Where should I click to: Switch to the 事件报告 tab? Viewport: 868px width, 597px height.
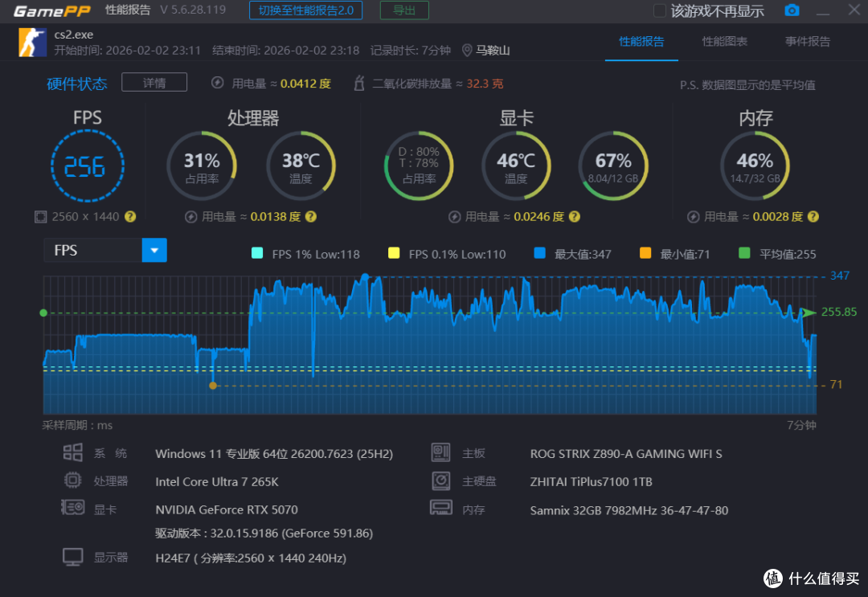pos(807,42)
